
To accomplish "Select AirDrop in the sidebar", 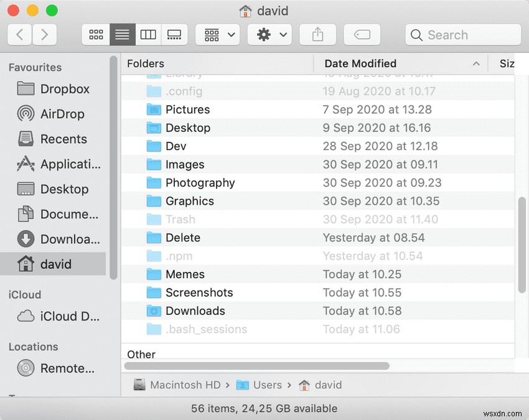I will (x=63, y=114).
